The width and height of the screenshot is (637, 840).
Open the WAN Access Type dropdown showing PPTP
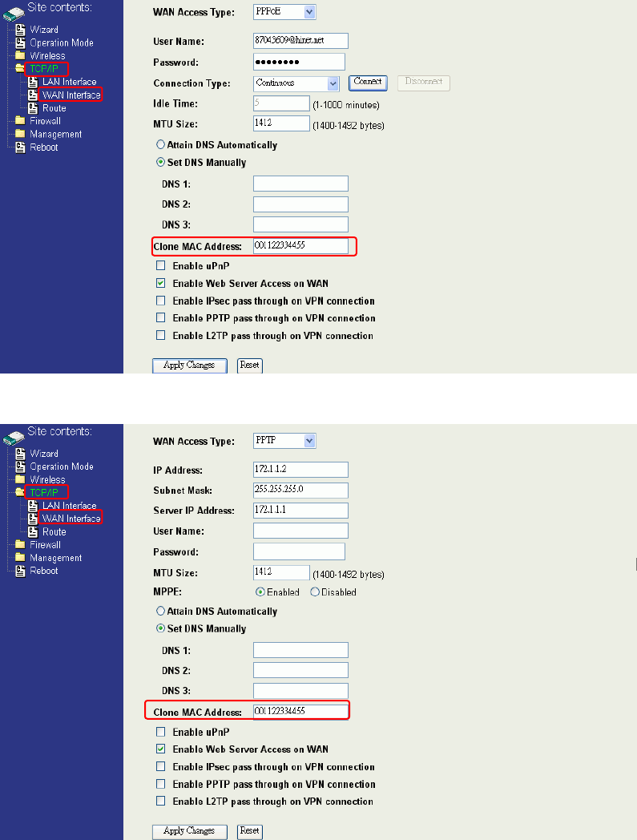[284, 440]
